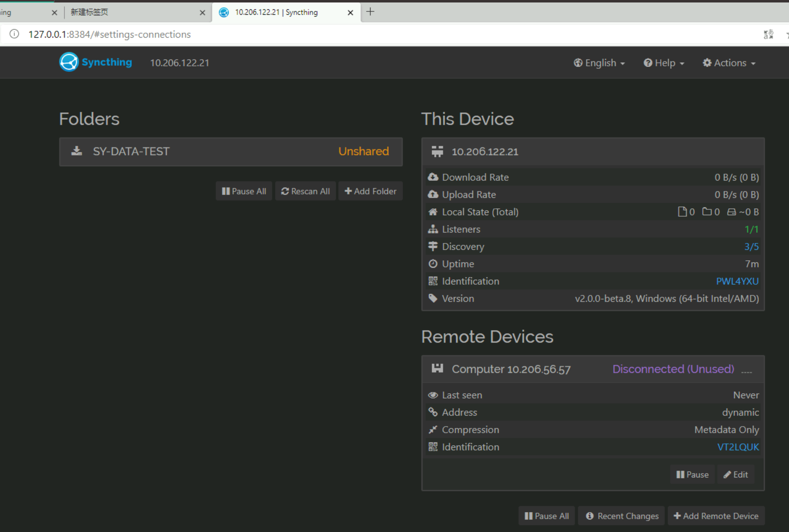The width and height of the screenshot is (789, 532).
Task: Click the Discovery signpost icon
Action: point(433,246)
